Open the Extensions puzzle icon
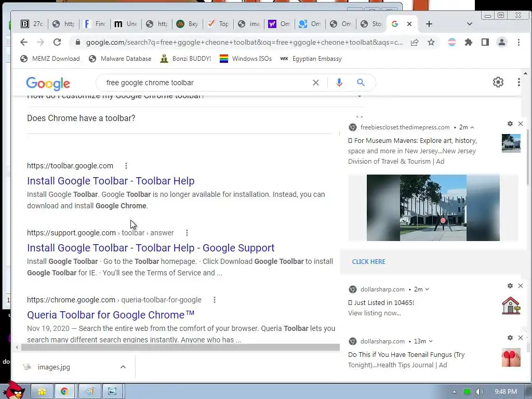Screen dimensions: 532x399 (469, 42)
